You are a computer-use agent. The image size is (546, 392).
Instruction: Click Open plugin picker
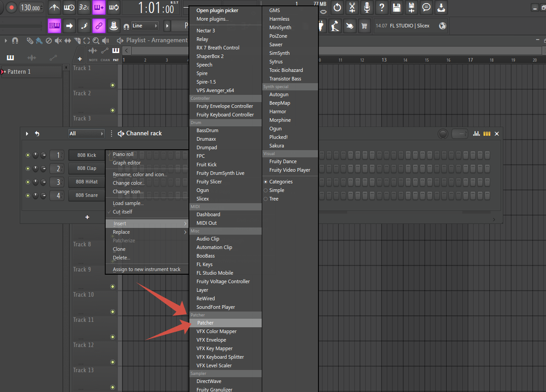pyautogui.click(x=217, y=10)
